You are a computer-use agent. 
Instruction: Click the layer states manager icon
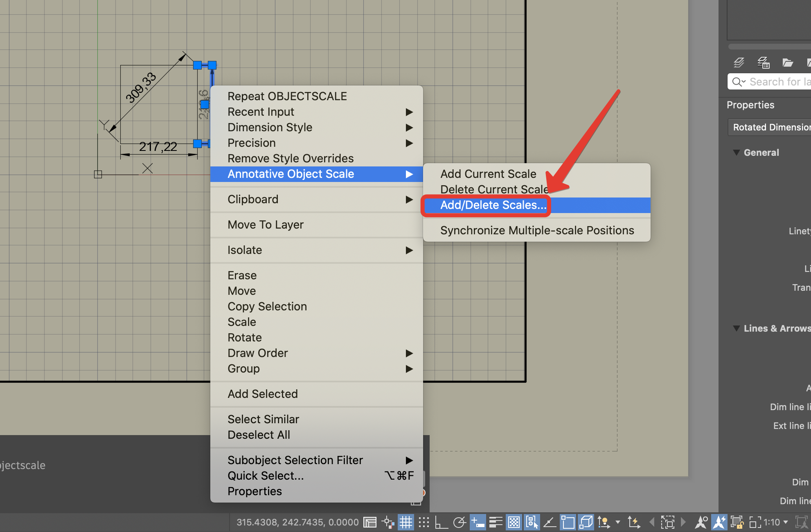click(x=764, y=63)
